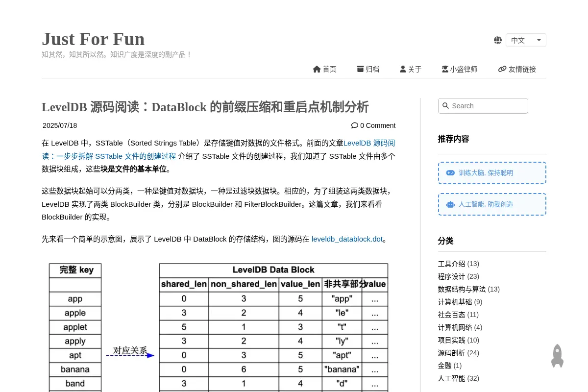Image resolution: width=588 pixels, height=392 pixels.
Task: Open the 社会百态 category
Action: [451, 315]
